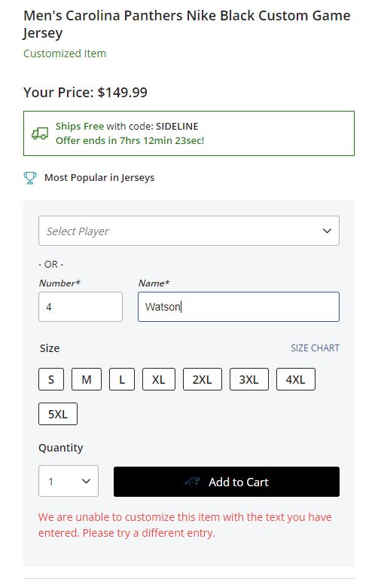Image resolution: width=381 pixels, height=588 pixels.
Task: Click the Name field containing Watson
Action: pos(239,307)
